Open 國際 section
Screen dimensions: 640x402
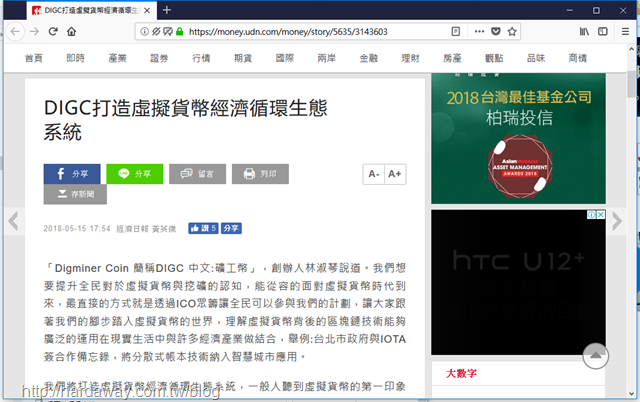(x=285, y=58)
